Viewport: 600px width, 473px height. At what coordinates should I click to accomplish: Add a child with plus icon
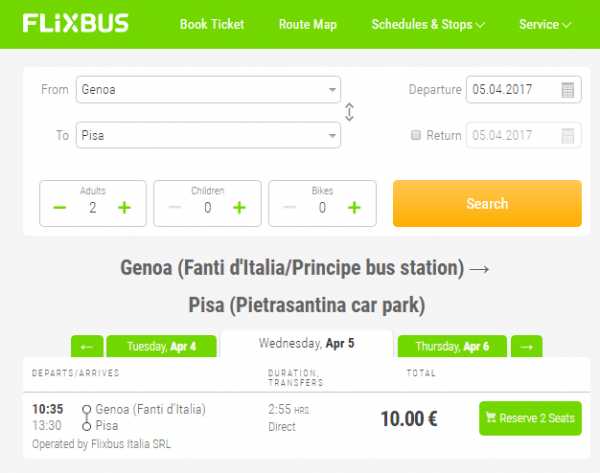pyautogui.click(x=239, y=208)
